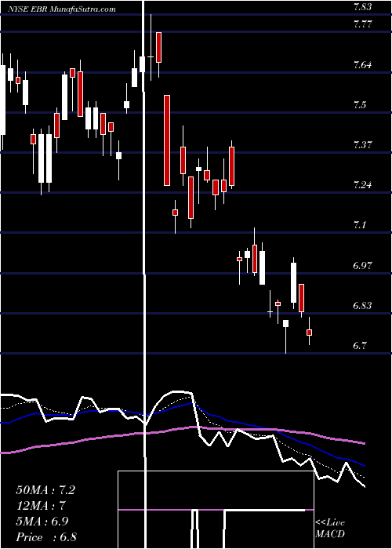
Task: Click the last red candle near 6.7
Action: point(310,333)
